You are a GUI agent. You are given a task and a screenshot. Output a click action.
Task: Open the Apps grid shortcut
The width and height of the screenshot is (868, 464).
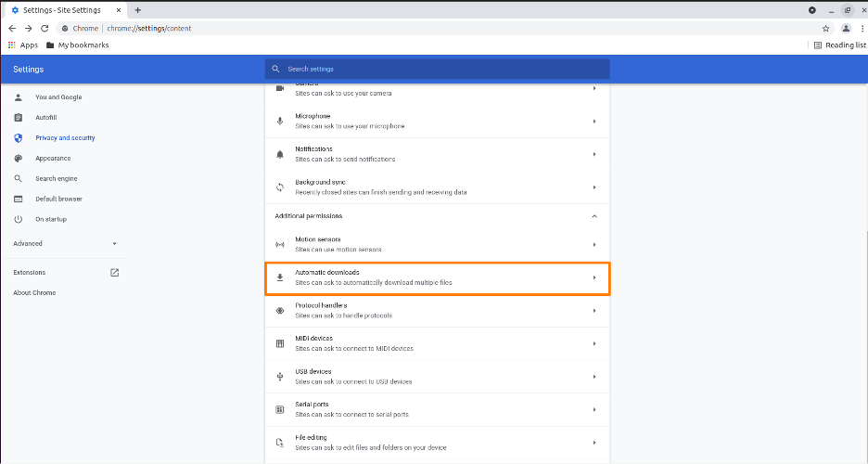pyautogui.click(x=22, y=45)
